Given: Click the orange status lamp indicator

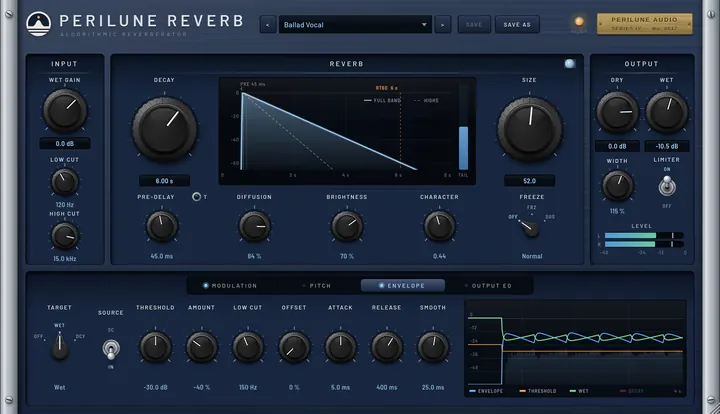Looking at the screenshot, I should point(579,22).
